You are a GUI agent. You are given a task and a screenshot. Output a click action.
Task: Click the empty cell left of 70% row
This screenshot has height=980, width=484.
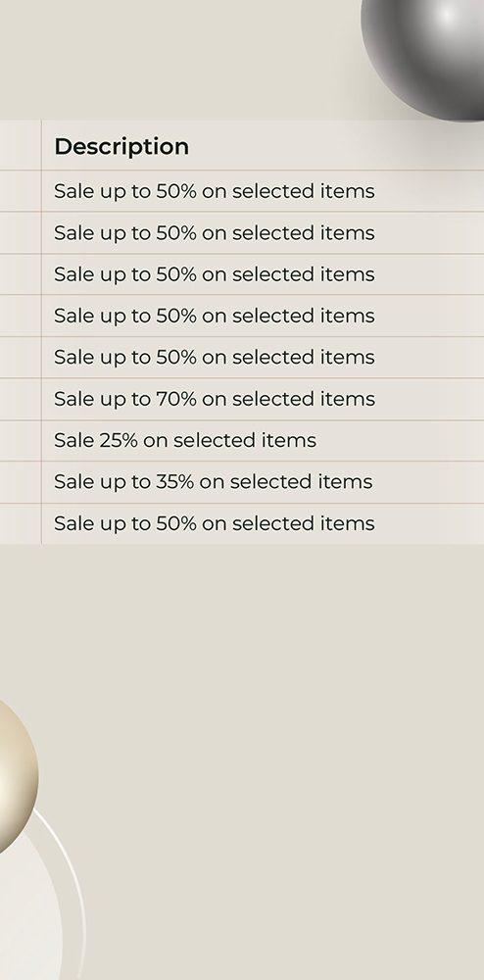(x=21, y=399)
